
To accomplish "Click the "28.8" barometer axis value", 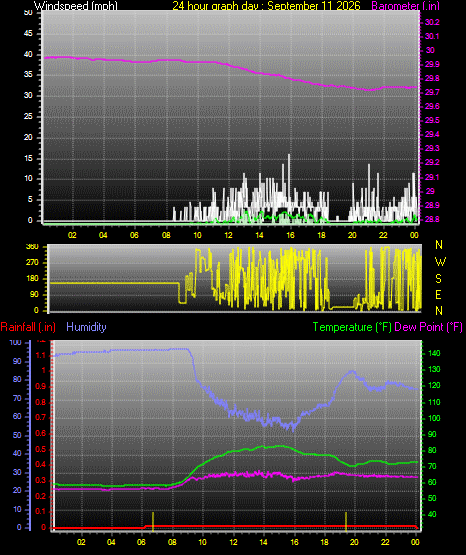I will pyautogui.click(x=432, y=219).
